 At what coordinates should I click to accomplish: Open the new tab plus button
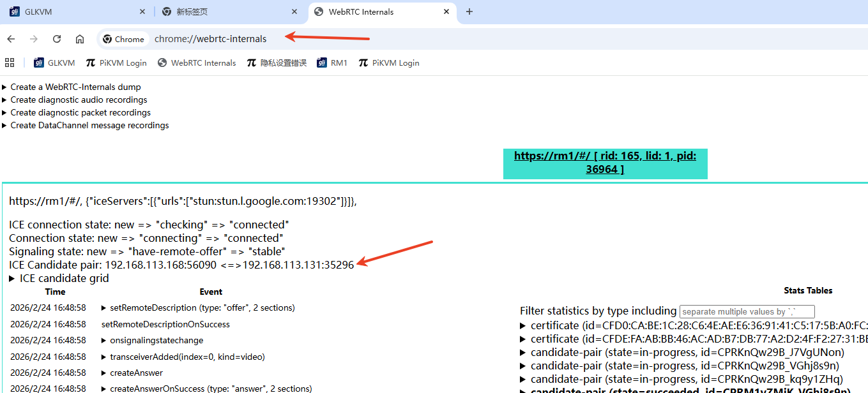tap(469, 11)
